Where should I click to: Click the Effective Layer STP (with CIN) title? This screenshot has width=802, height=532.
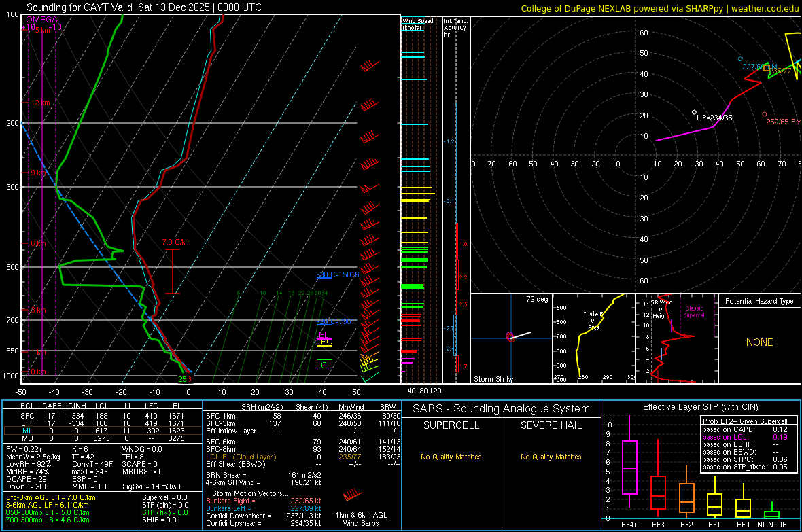pos(700,407)
